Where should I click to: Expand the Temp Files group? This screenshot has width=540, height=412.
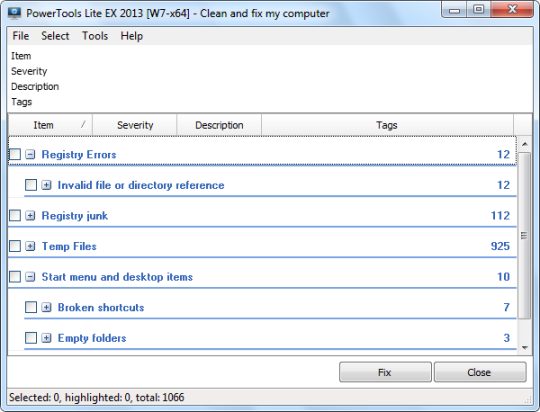[x=30, y=246]
